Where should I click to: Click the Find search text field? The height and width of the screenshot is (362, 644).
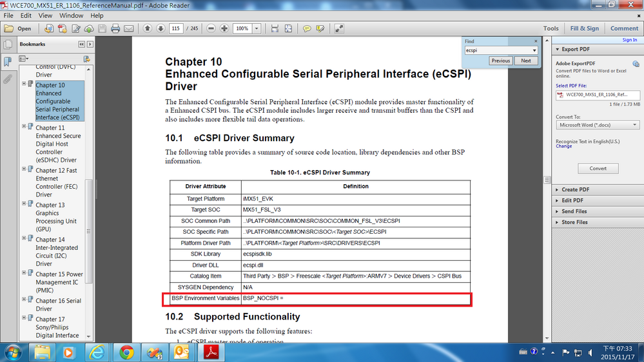tap(498, 50)
